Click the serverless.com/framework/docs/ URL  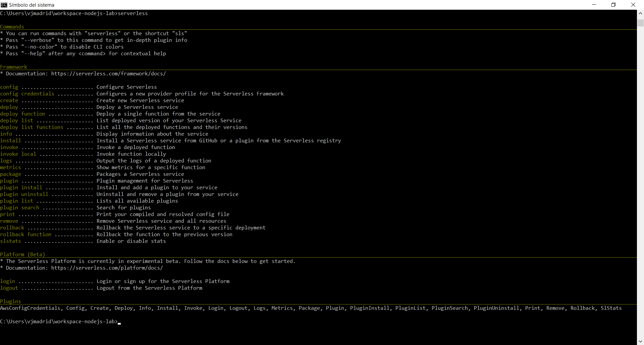[x=109, y=74]
